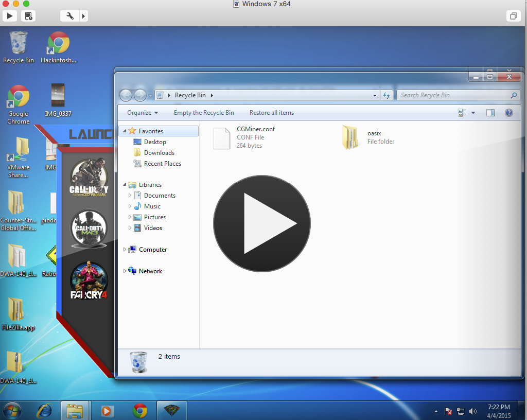Screen dimensions: 527x420
Task: Launch Call of Duty Advanced Warfare in launcher
Action: 89,178
